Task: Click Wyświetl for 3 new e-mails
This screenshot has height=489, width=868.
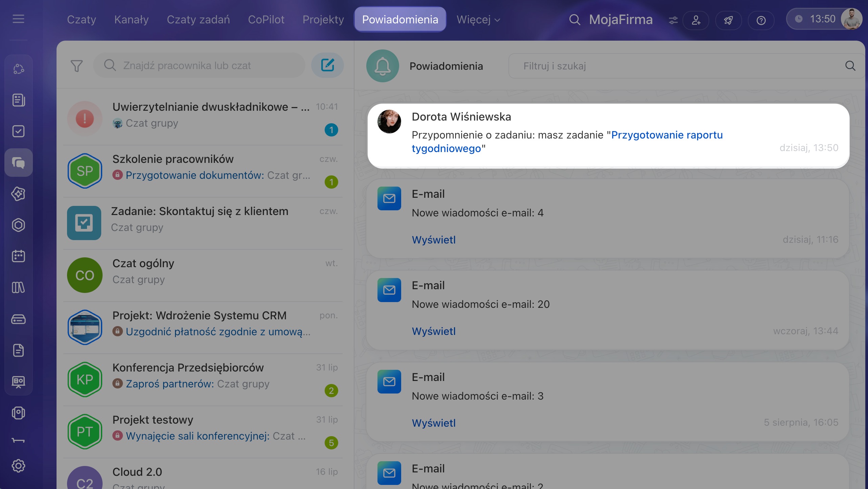Action: click(434, 423)
